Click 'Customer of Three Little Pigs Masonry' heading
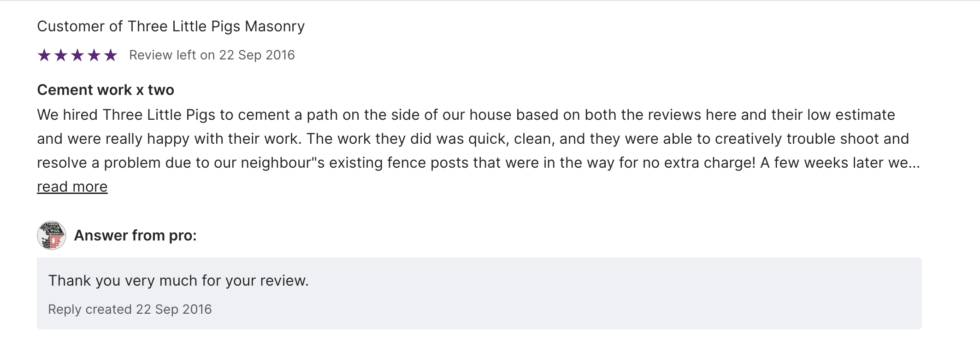The height and width of the screenshot is (340, 980). click(x=171, y=26)
